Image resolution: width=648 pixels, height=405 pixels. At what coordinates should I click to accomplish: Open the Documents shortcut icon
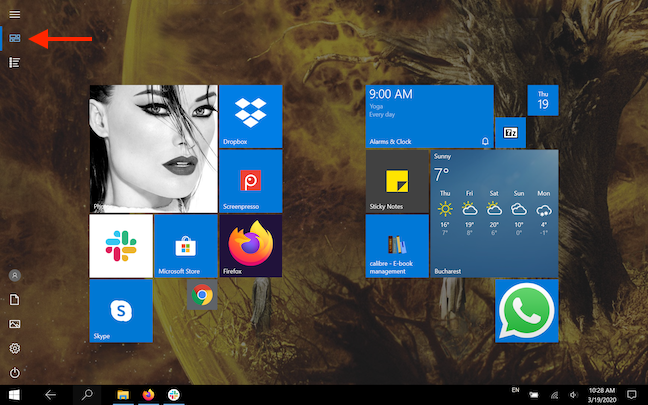coord(14,300)
